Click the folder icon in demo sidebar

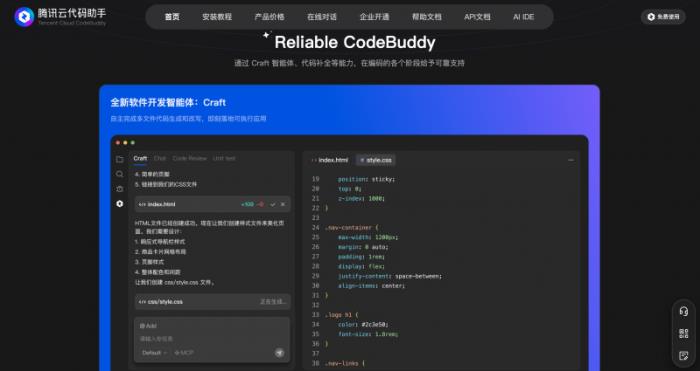(120, 159)
